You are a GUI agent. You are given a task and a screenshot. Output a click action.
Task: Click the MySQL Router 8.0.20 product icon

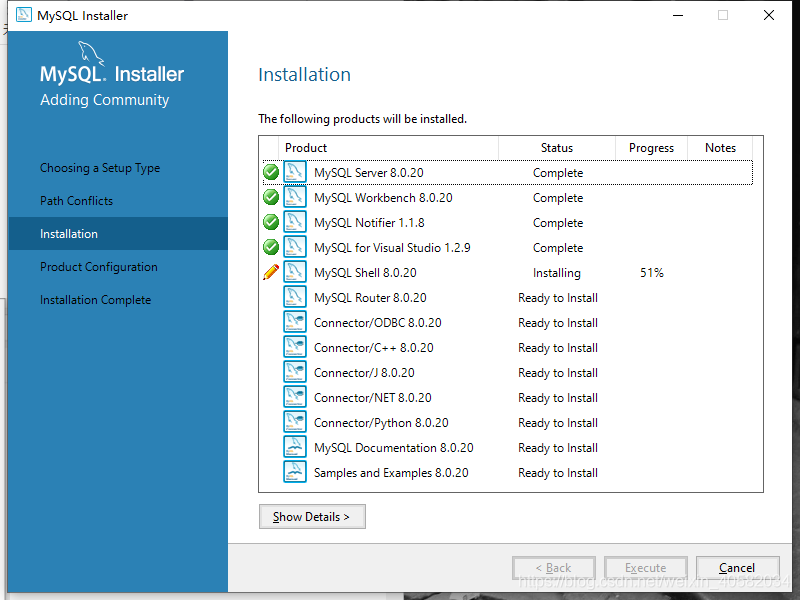coord(295,297)
